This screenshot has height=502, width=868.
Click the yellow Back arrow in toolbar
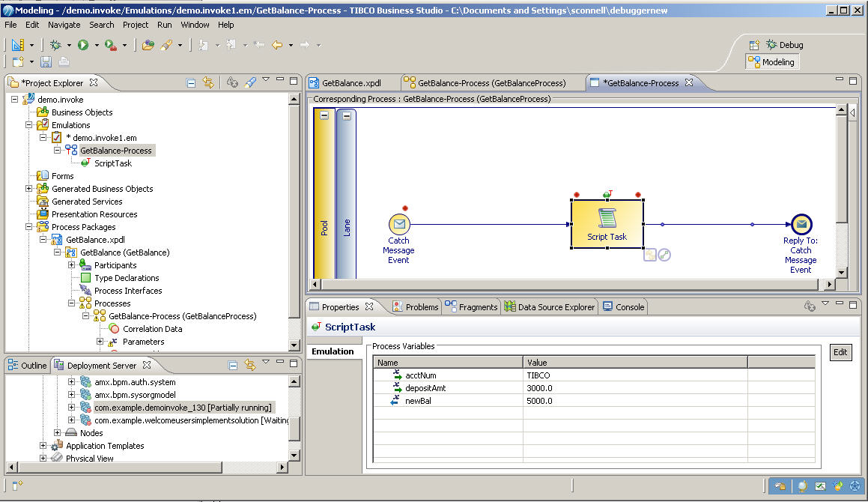click(277, 45)
